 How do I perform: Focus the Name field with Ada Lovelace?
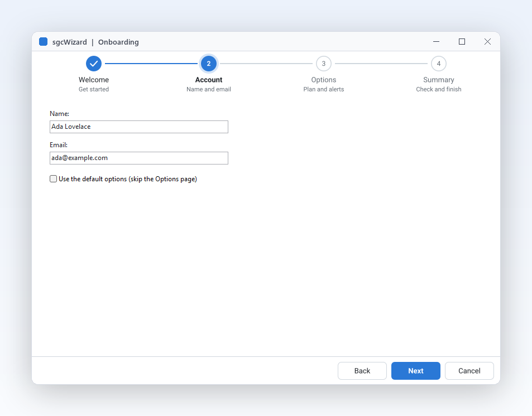pyautogui.click(x=139, y=127)
